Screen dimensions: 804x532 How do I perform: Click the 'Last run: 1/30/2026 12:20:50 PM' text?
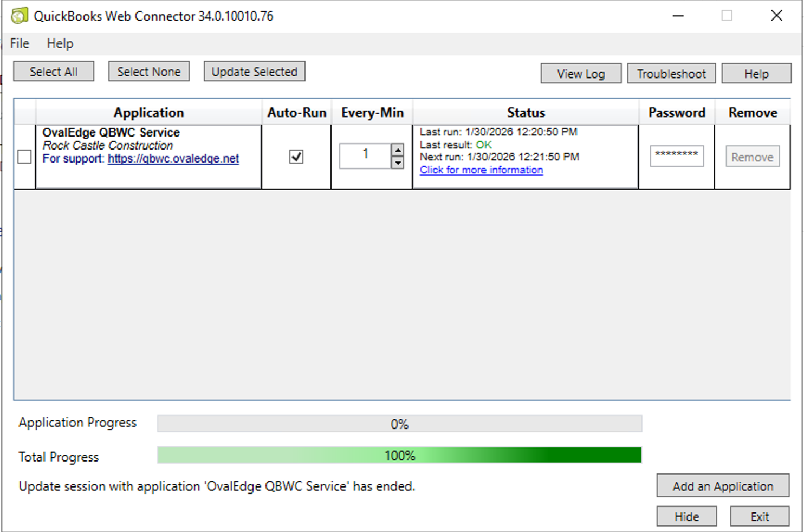pyautogui.click(x=498, y=132)
